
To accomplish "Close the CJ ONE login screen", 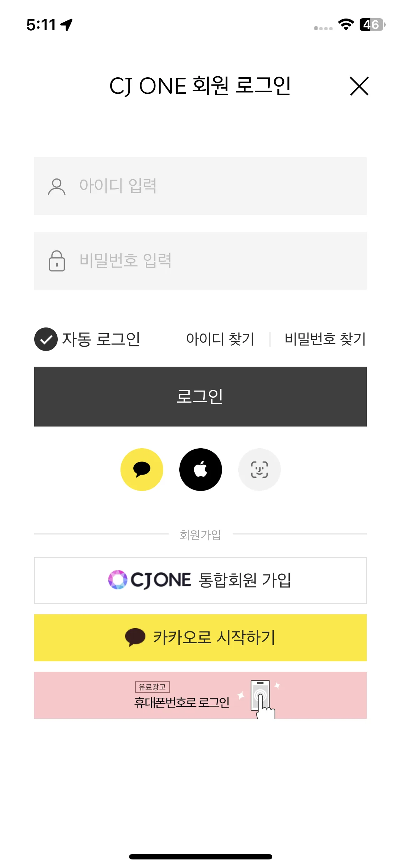I will pos(359,86).
